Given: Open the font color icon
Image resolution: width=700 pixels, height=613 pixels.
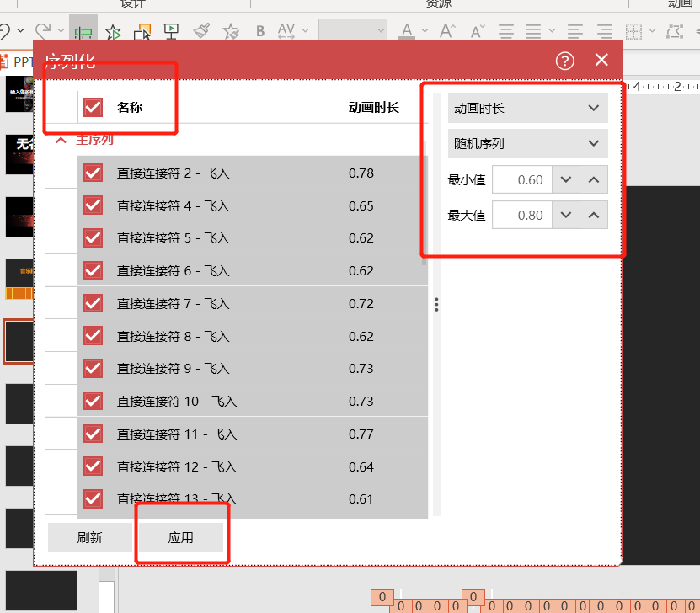Looking at the screenshot, I should pos(406,31).
